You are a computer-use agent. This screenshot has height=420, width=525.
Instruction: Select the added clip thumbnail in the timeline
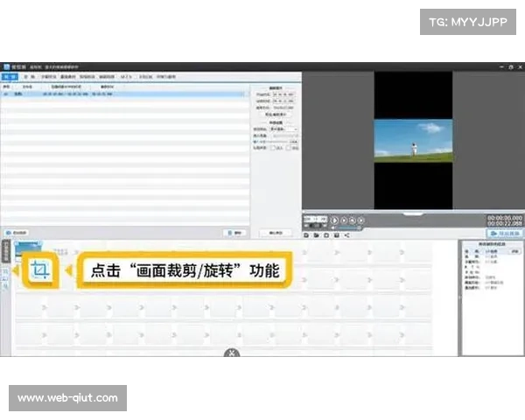click(x=29, y=248)
